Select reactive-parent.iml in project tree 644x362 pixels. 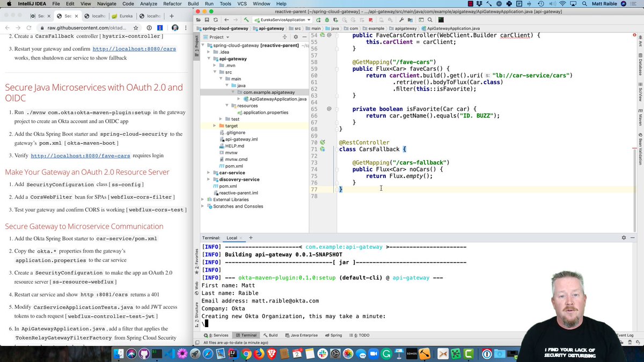[235, 193]
